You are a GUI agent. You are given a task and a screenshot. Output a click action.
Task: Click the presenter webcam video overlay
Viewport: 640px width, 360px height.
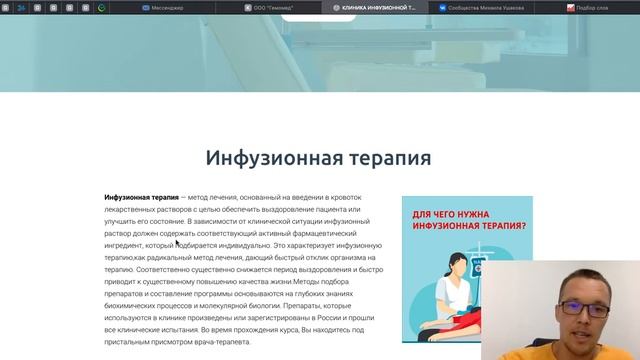coord(560,310)
